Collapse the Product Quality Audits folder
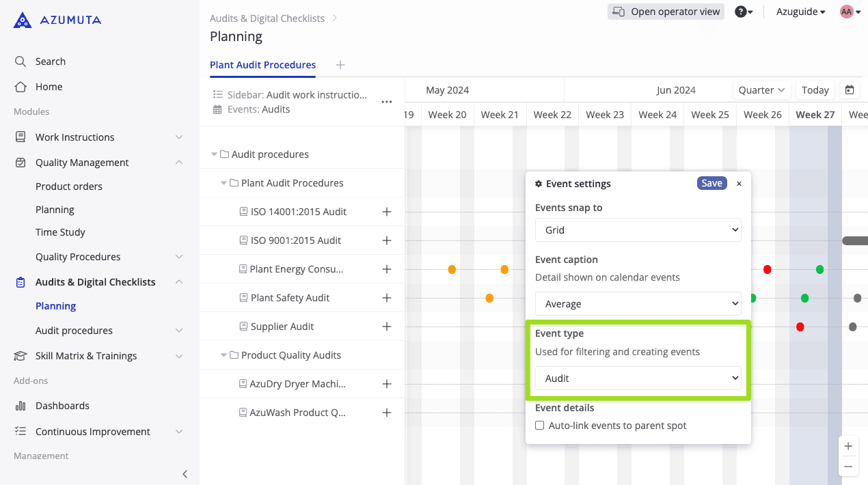This screenshot has height=485, width=868. pos(224,355)
